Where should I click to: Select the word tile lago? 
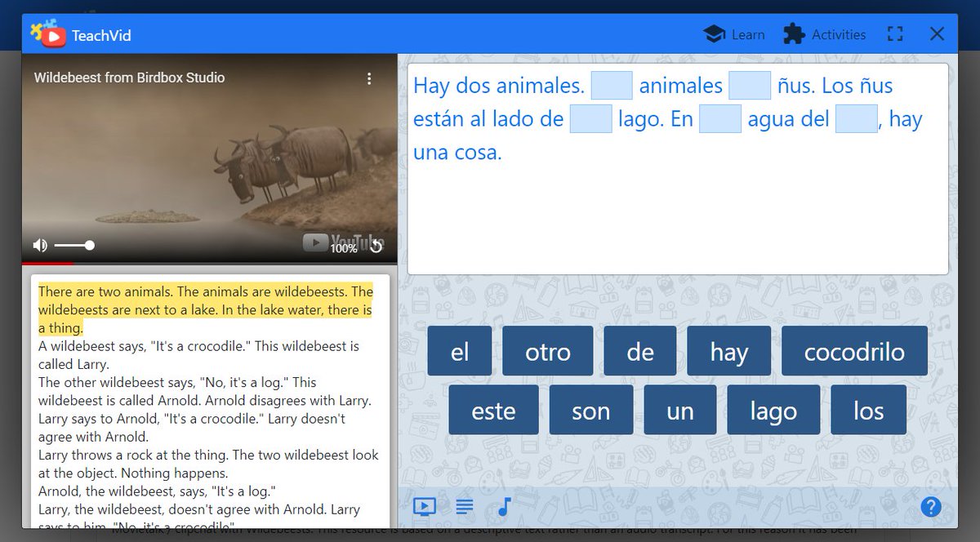(773, 411)
